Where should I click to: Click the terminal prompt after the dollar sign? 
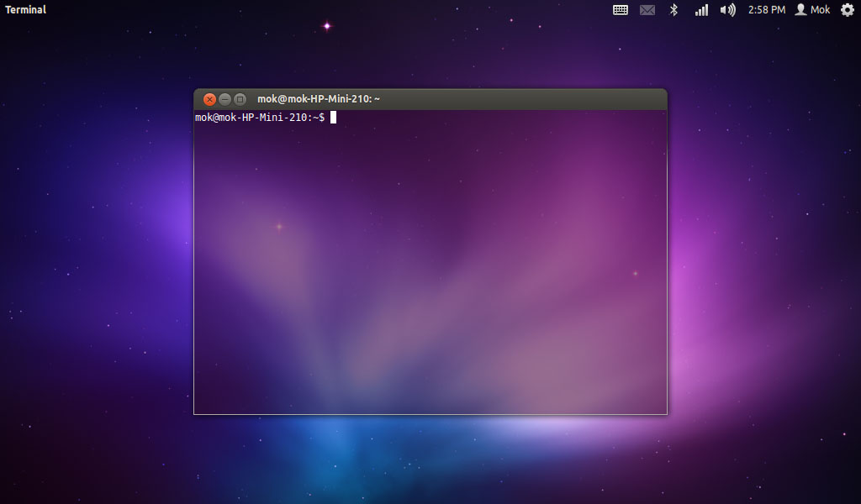(x=333, y=117)
